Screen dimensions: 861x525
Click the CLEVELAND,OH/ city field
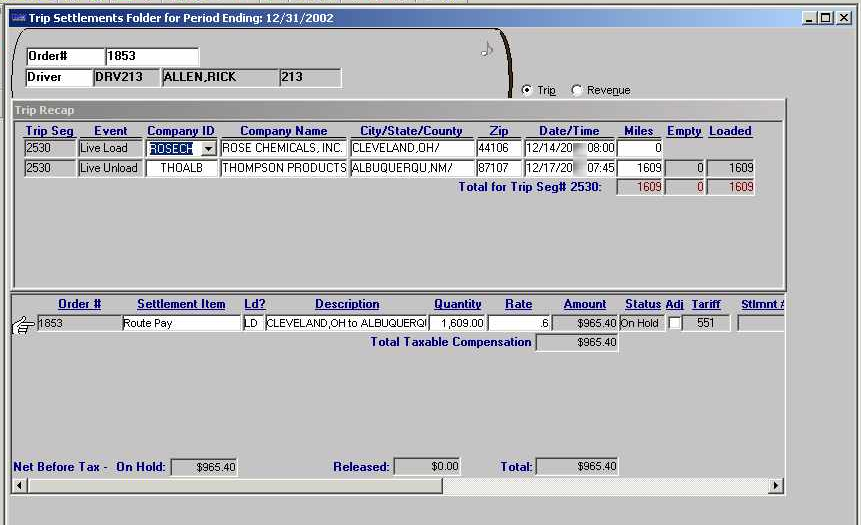pos(412,148)
